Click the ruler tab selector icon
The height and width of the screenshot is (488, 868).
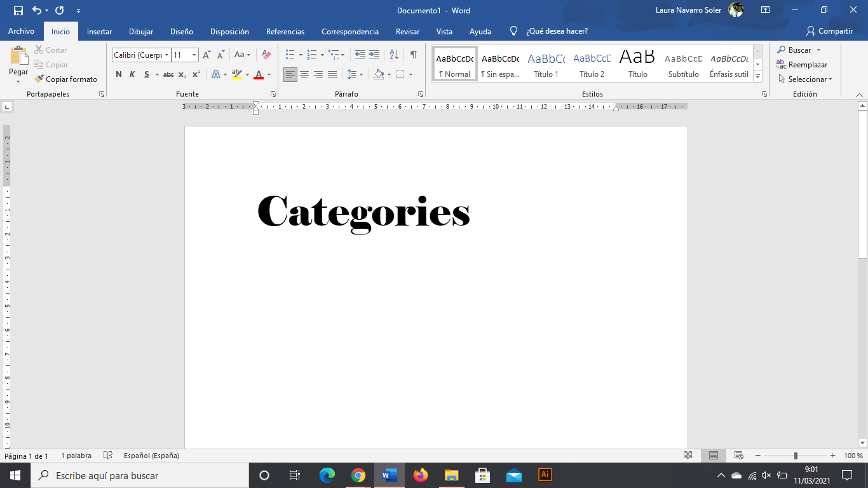(x=7, y=107)
